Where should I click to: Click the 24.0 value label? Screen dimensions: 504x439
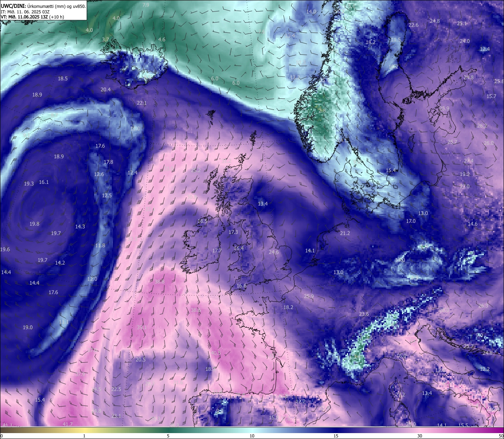(465, 41)
